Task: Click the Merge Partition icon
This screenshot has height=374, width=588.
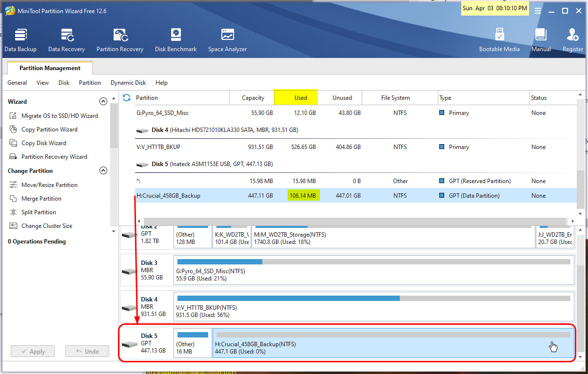Action: (13, 199)
